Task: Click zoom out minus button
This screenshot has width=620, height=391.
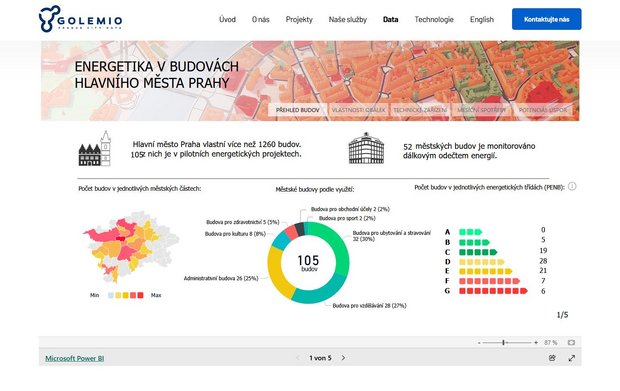Action: 479,343
